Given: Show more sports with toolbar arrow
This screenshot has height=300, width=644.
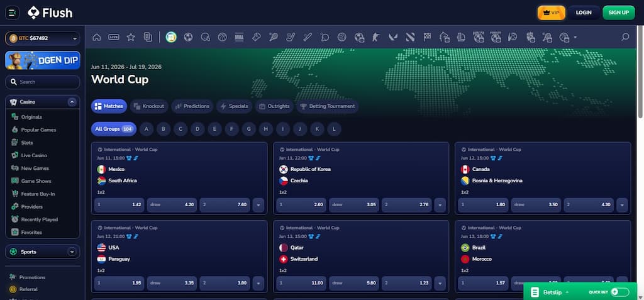Looking at the screenshot, I should tap(575, 37).
